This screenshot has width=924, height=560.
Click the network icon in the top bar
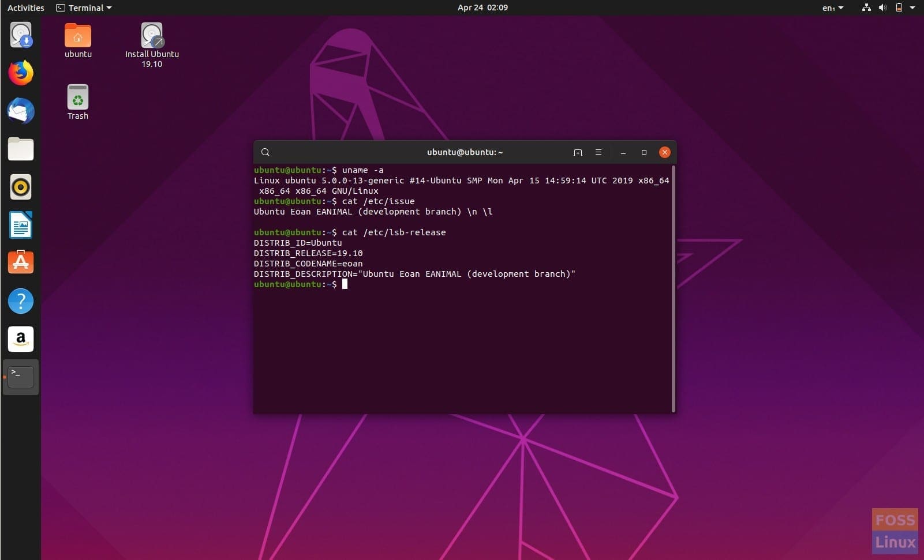[866, 7]
